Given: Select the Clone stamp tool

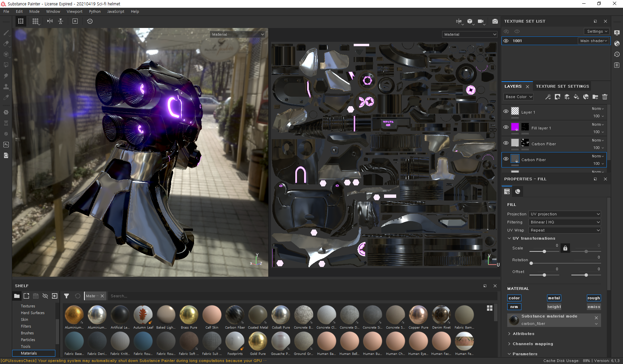Looking at the screenshot, I should (6, 87).
